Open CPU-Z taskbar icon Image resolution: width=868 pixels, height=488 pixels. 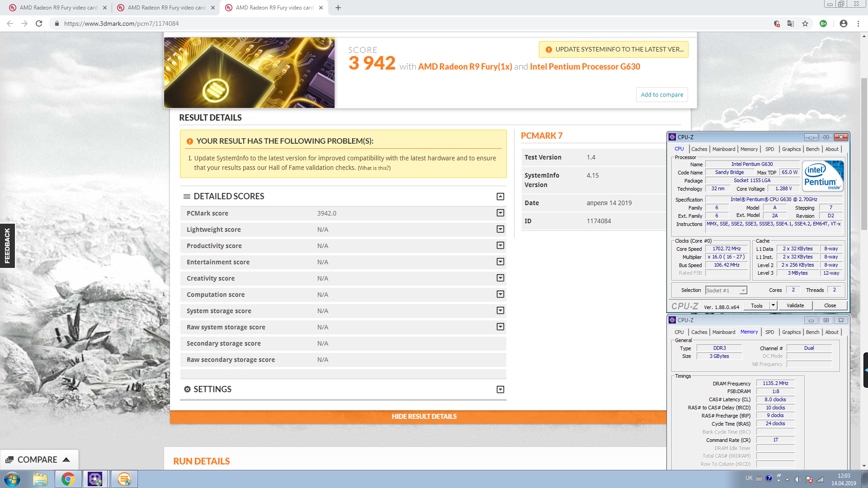coord(95,479)
